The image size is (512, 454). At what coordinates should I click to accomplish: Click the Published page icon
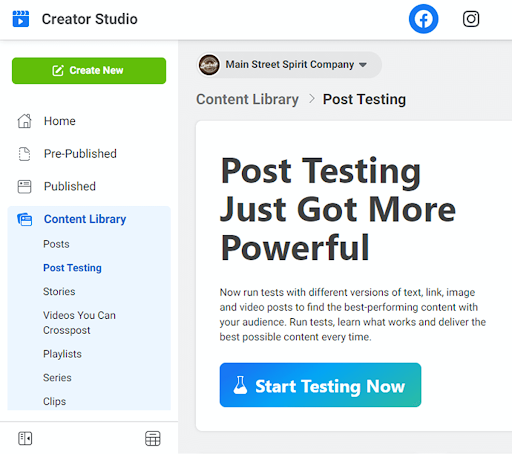coord(24,186)
